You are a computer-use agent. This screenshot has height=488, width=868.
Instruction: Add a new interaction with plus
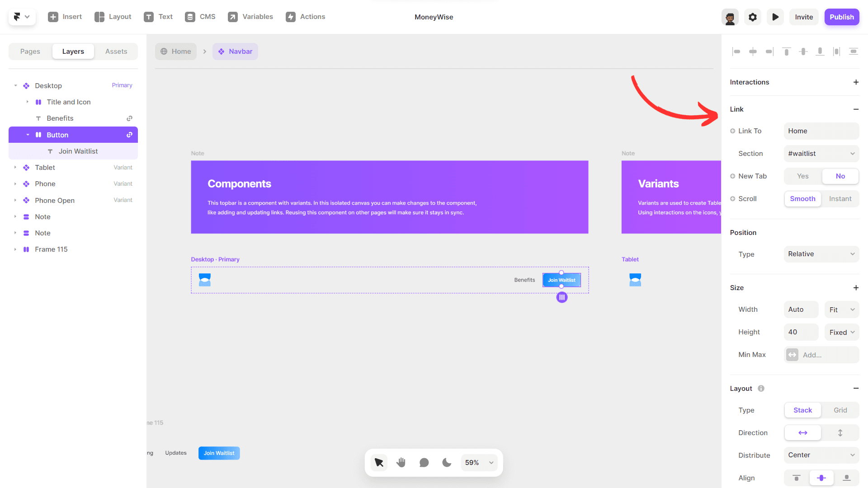[856, 82]
